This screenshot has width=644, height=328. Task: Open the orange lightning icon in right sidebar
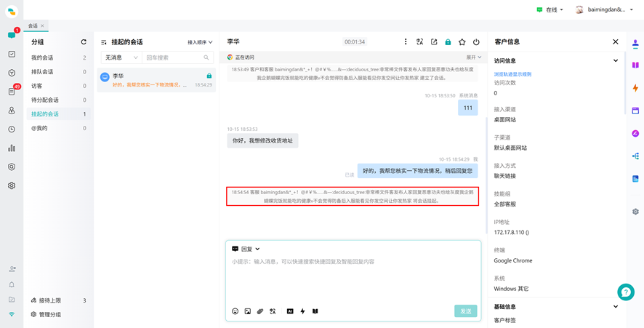pyautogui.click(x=635, y=87)
